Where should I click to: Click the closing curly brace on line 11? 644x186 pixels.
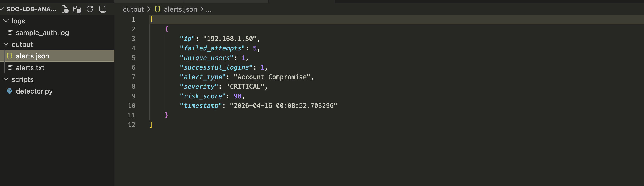[167, 115]
